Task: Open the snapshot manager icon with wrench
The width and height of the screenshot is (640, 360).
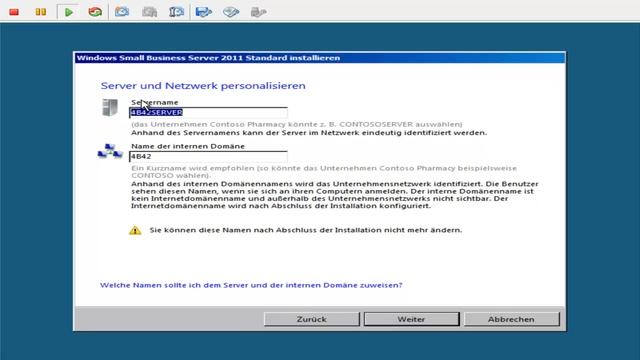Action: click(x=176, y=12)
